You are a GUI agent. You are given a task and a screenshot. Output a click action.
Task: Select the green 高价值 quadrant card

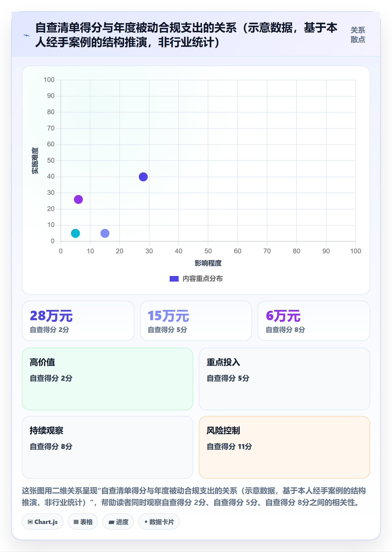click(108, 379)
